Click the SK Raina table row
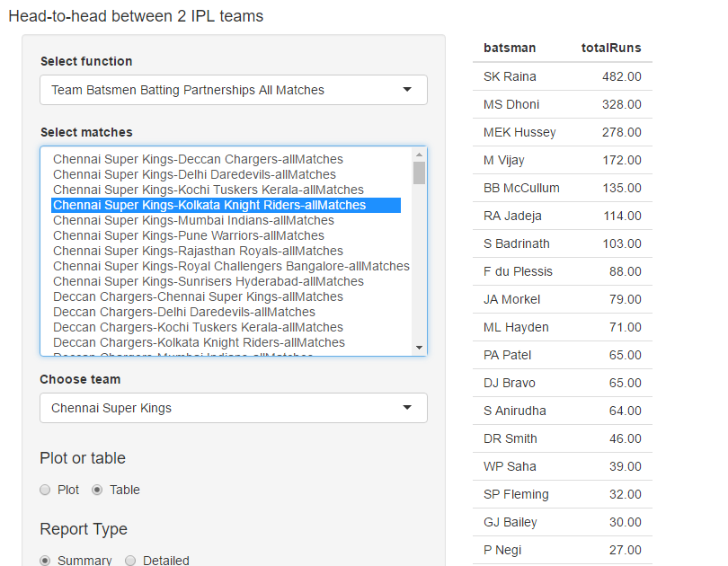Screen dimensions: 728x566 562,76
